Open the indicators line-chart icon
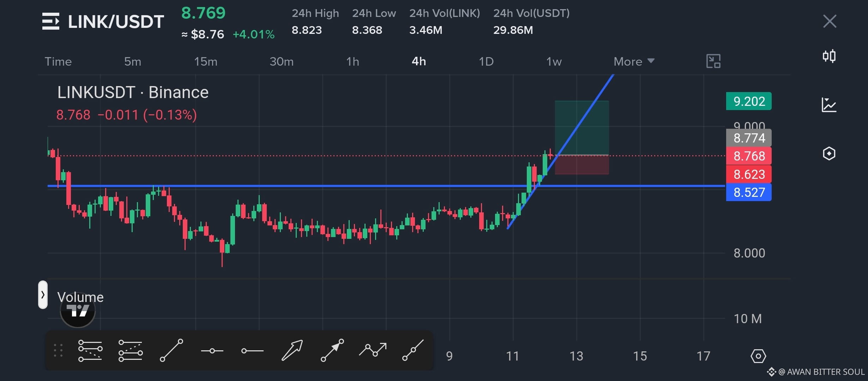The width and height of the screenshot is (868, 381). tap(829, 105)
